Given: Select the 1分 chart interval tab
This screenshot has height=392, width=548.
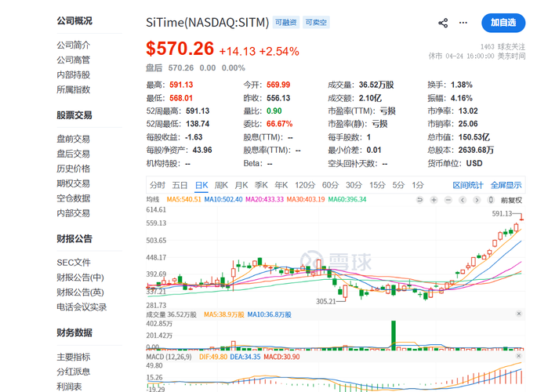Looking at the screenshot, I should [418, 185].
